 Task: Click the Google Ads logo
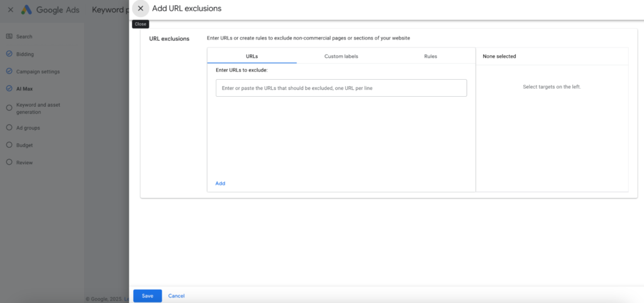point(27,10)
